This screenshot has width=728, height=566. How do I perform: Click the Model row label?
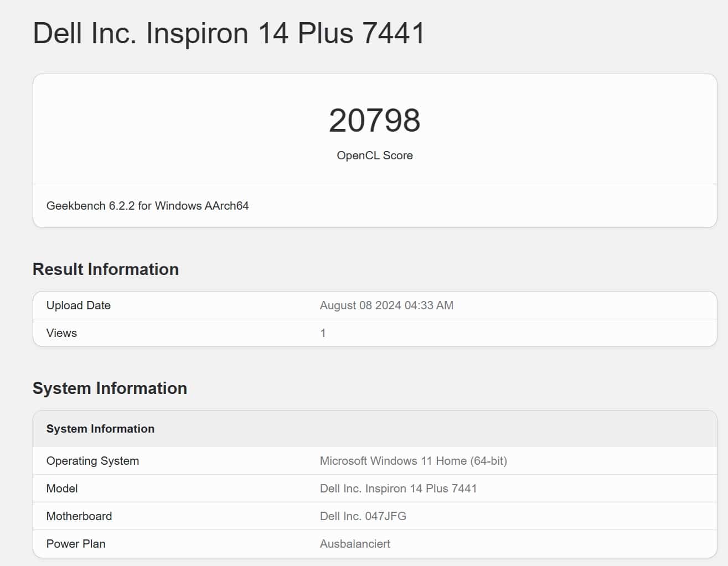click(x=62, y=489)
